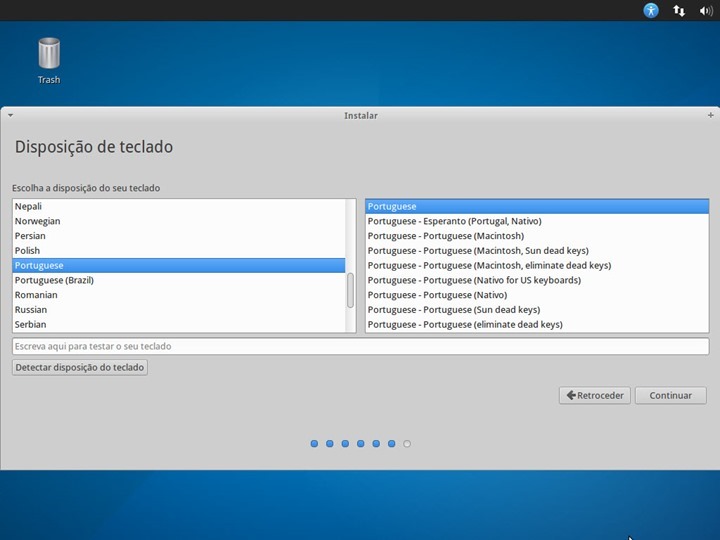
Task: Choose Portuguese - Portuguese (Nativo) variant
Action: pos(537,295)
